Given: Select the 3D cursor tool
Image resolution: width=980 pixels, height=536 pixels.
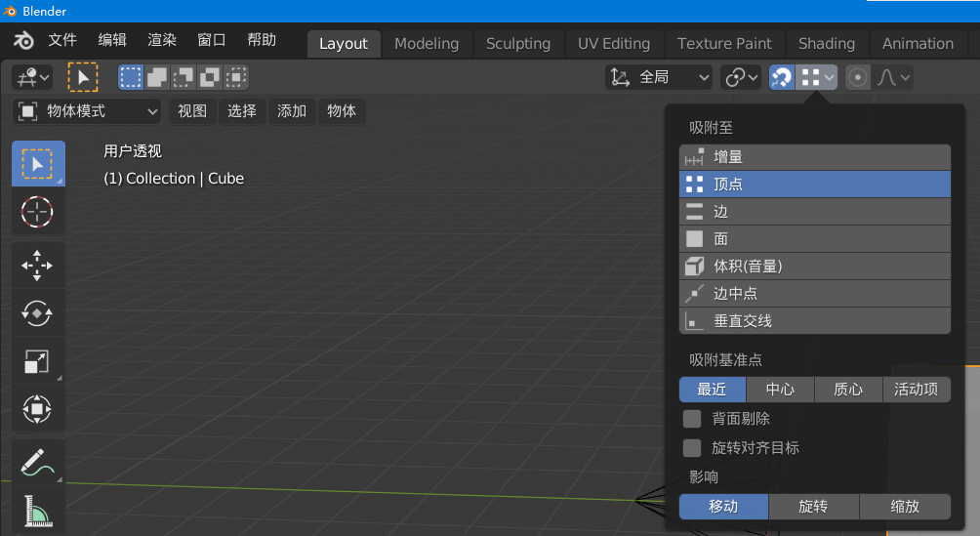Looking at the screenshot, I should (37, 212).
